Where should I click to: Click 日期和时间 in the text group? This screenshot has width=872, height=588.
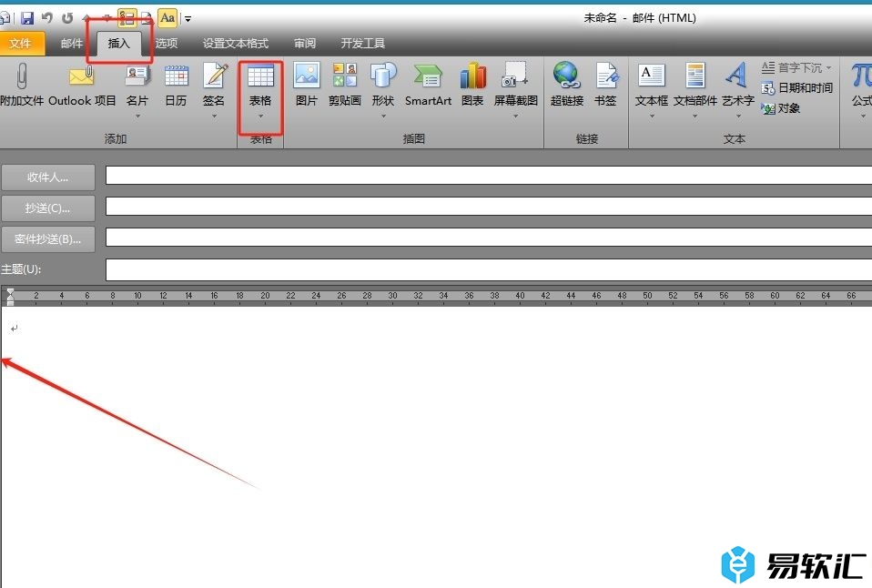pyautogui.click(x=797, y=88)
